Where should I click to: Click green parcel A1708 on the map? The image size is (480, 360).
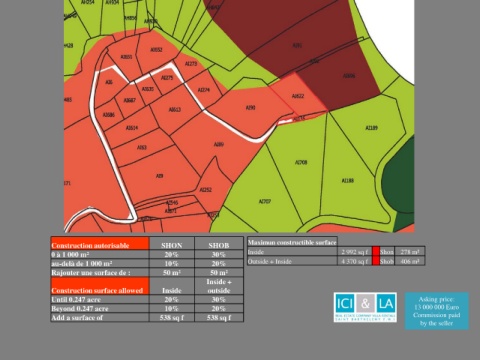pyautogui.click(x=301, y=162)
